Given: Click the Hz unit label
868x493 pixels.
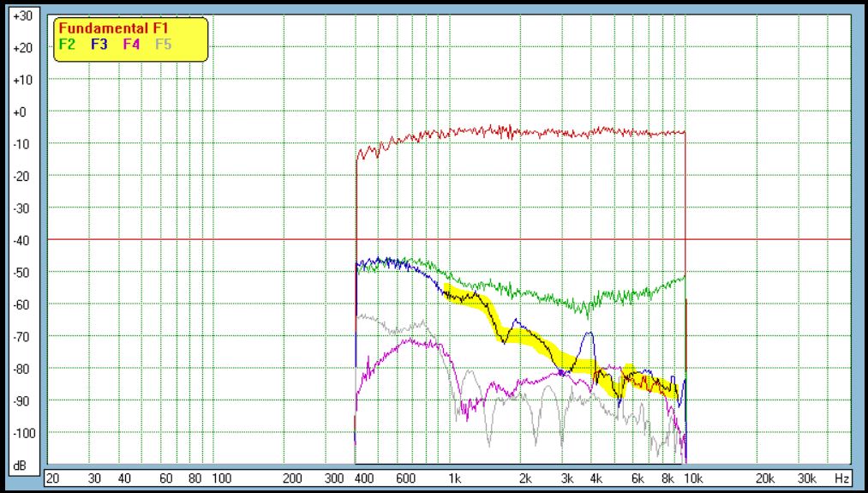Looking at the screenshot, I should pos(841,478).
